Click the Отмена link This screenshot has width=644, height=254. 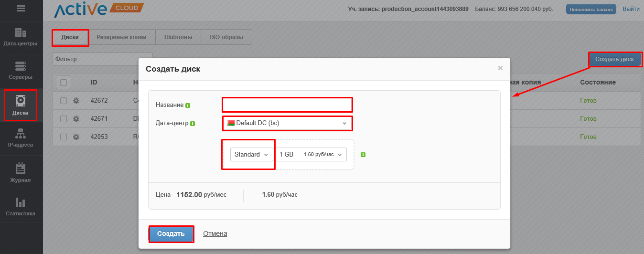coord(215,234)
